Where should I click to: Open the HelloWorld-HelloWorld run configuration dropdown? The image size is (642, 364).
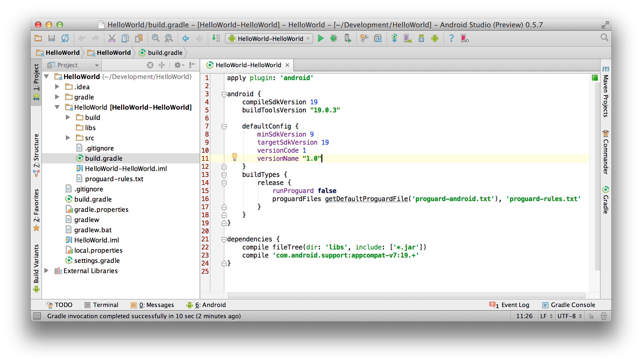(x=269, y=39)
